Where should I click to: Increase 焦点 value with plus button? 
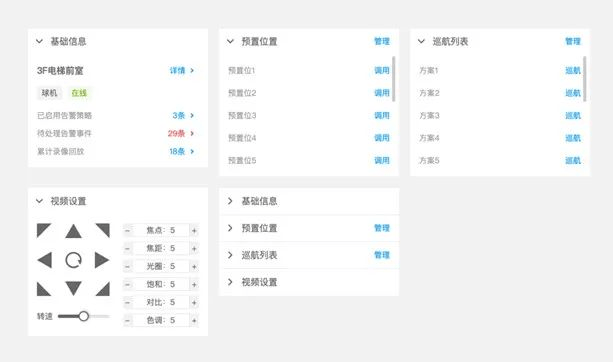tap(194, 231)
